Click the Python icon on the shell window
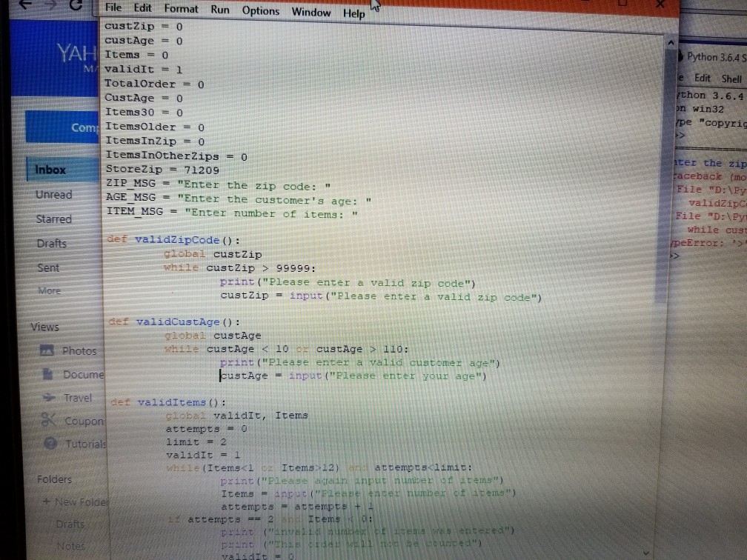747x560 pixels. coord(683,56)
